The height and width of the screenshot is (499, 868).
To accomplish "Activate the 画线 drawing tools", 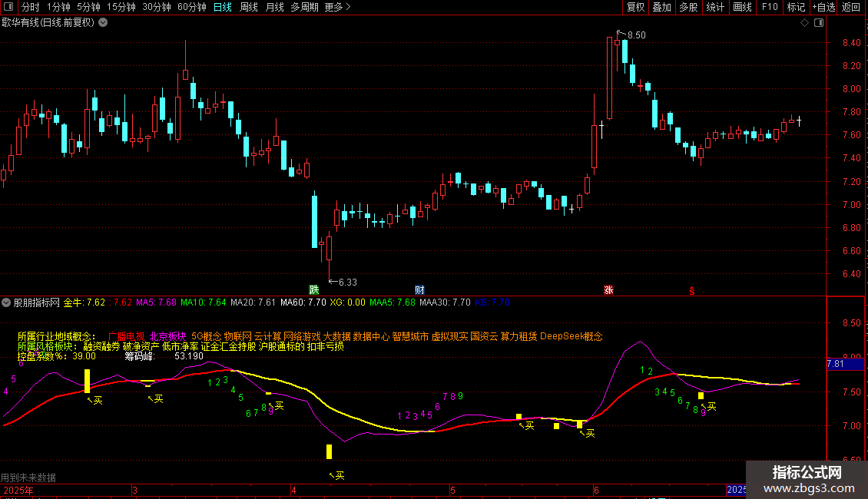I will click(x=742, y=7).
